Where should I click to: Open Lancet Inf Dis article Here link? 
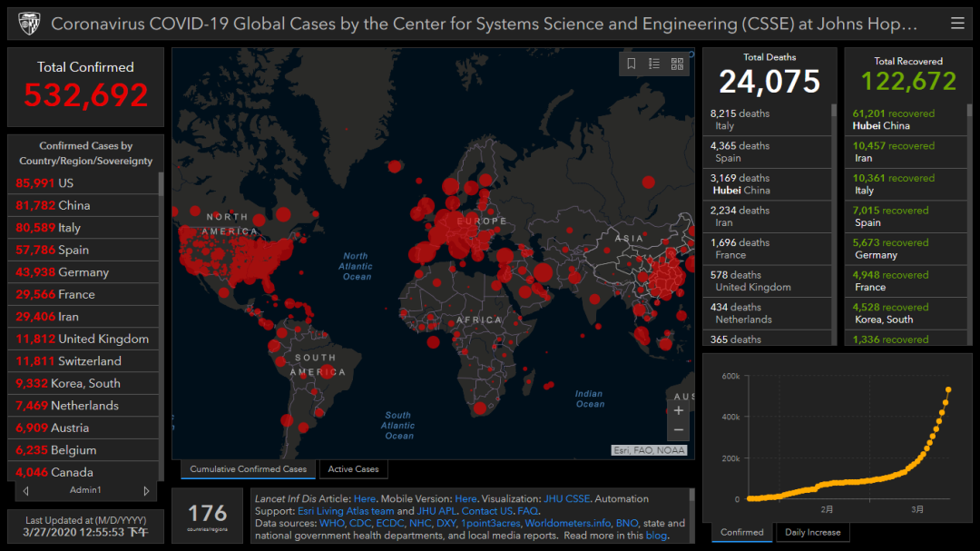[365, 499]
